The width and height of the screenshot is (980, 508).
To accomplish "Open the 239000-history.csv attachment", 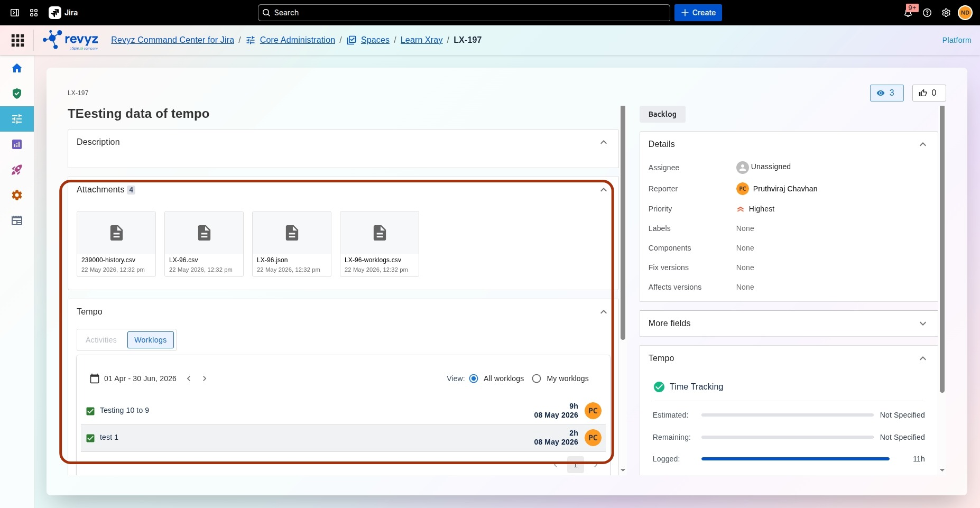I will pos(116,244).
